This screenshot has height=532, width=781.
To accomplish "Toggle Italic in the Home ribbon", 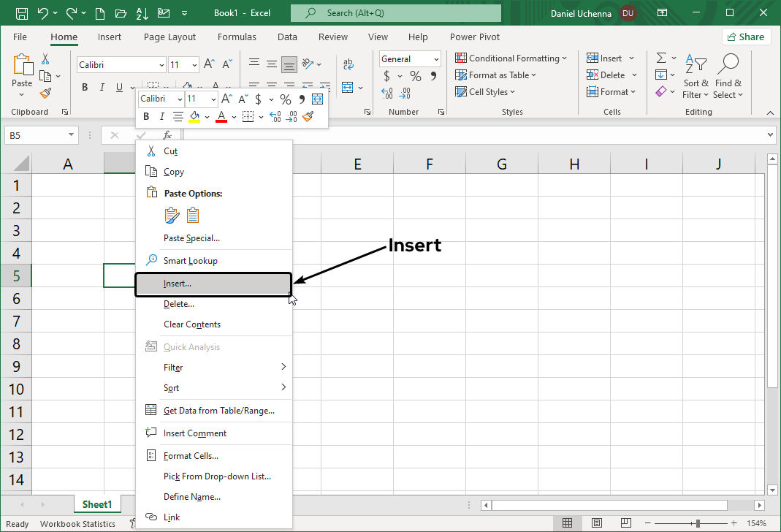I will click(x=102, y=88).
